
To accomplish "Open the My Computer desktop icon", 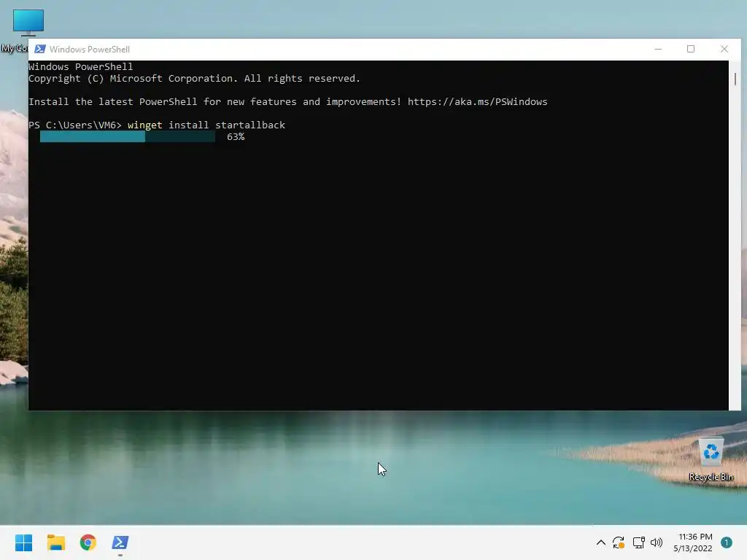I will [28, 31].
